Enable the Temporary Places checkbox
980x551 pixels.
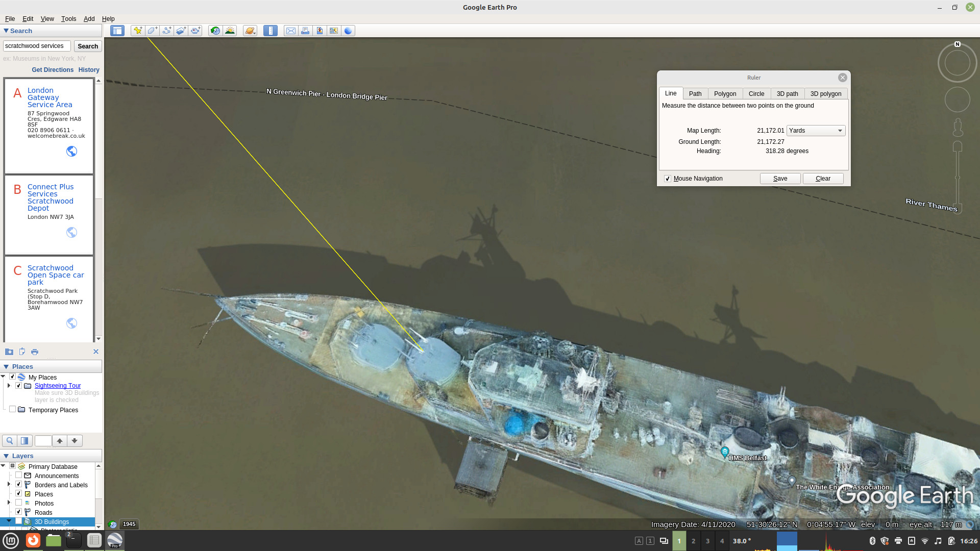(13, 409)
